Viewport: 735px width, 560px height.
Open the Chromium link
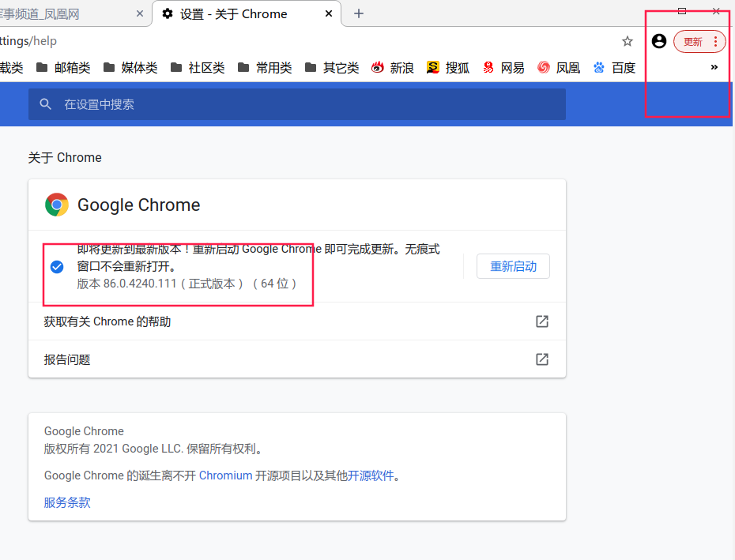[x=225, y=475]
